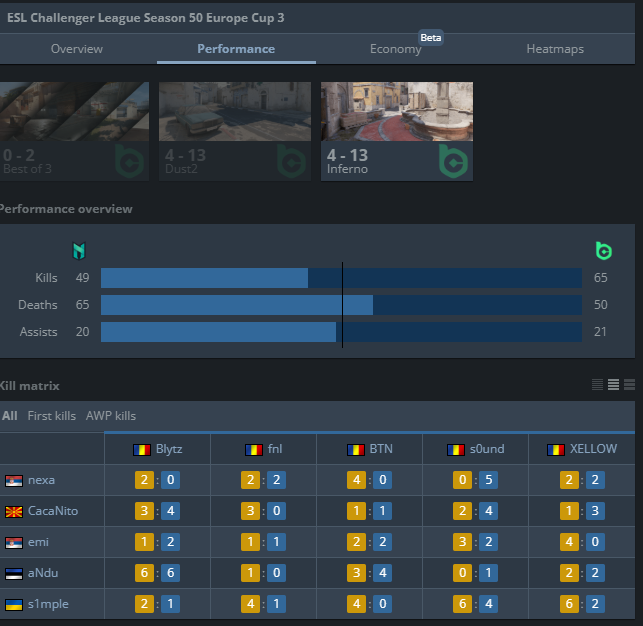Select the wide row density icon
Image resolution: width=643 pixels, height=626 pixels.
click(x=629, y=385)
